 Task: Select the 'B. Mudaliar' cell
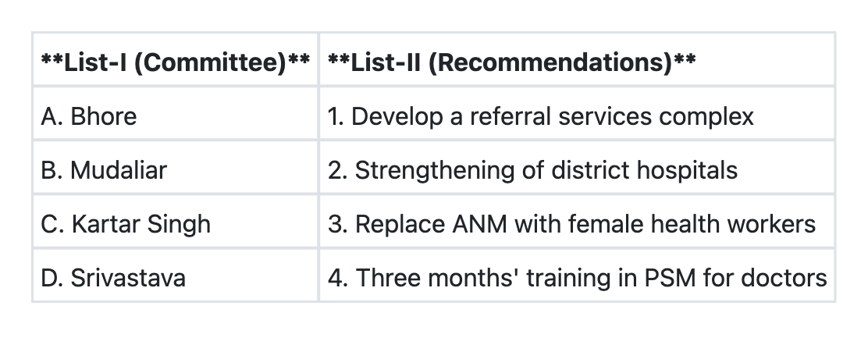coord(104,170)
